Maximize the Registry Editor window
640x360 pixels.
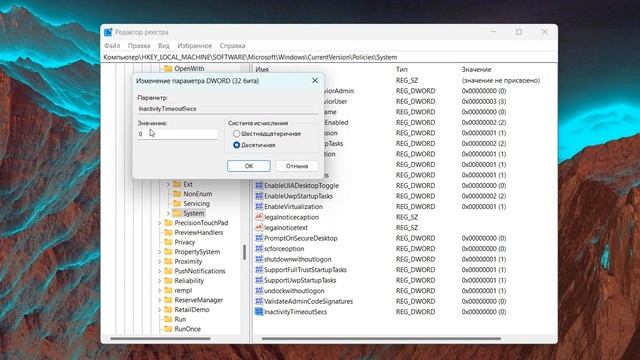click(519, 32)
